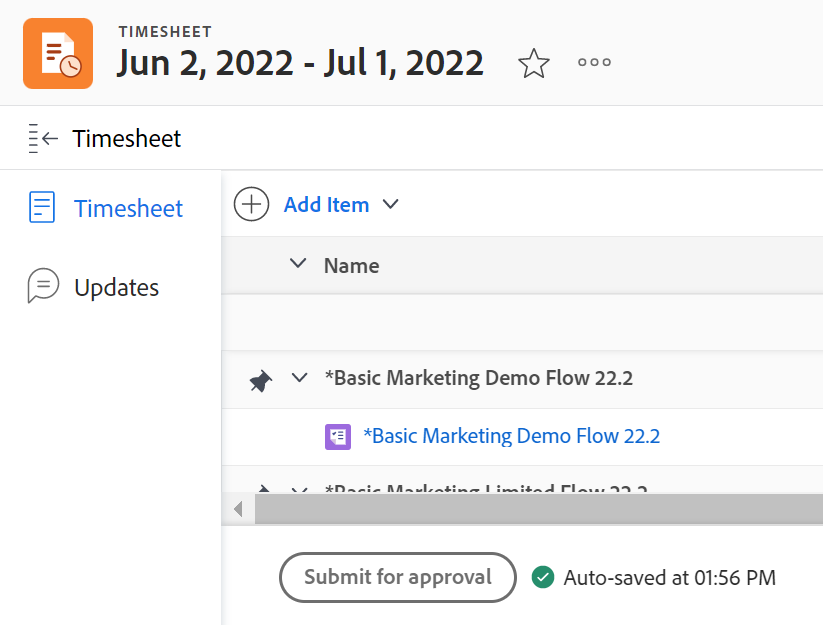Open the Basic Marketing Demo Flow 22.2 link

point(511,436)
